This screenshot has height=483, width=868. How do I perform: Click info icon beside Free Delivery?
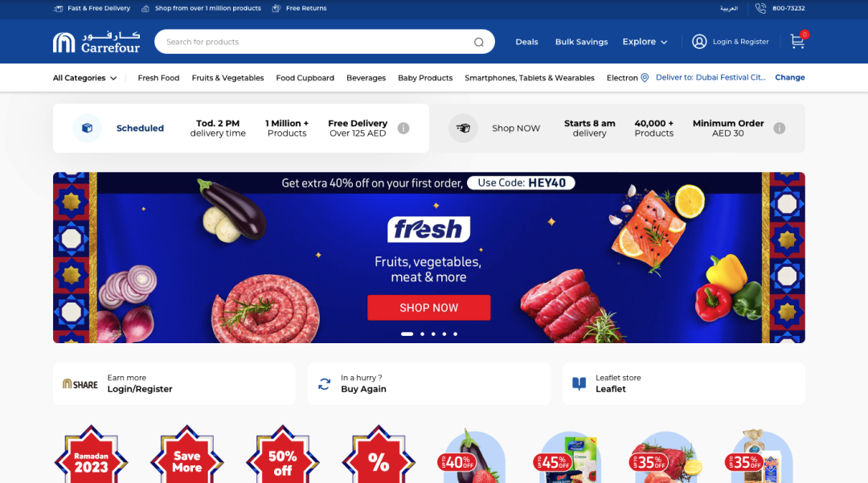pos(403,129)
